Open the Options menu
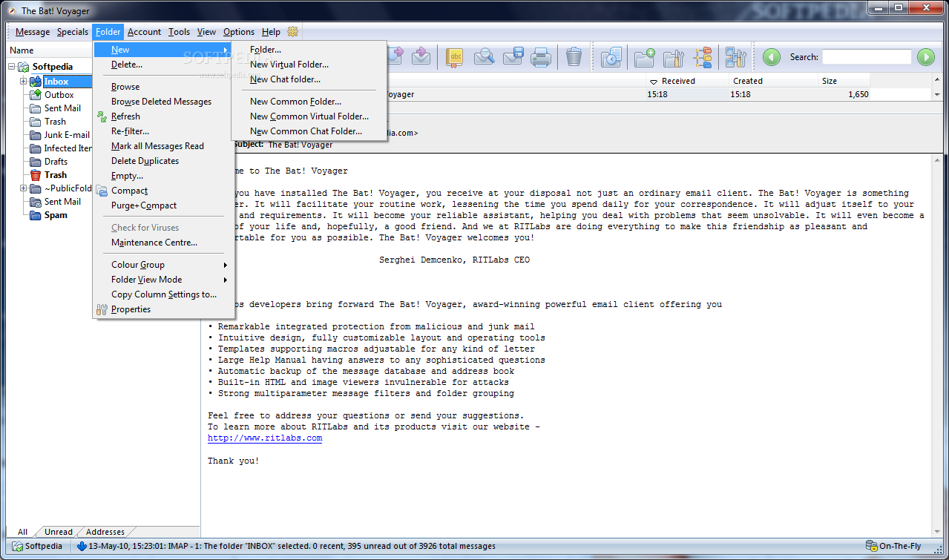Image resolution: width=949 pixels, height=560 pixels. (239, 32)
